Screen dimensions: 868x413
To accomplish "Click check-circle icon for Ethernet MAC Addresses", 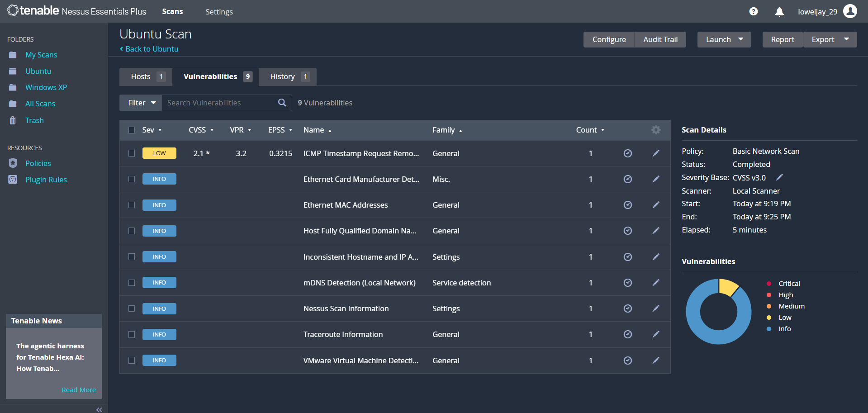I will pyautogui.click(x=627, y=205).
